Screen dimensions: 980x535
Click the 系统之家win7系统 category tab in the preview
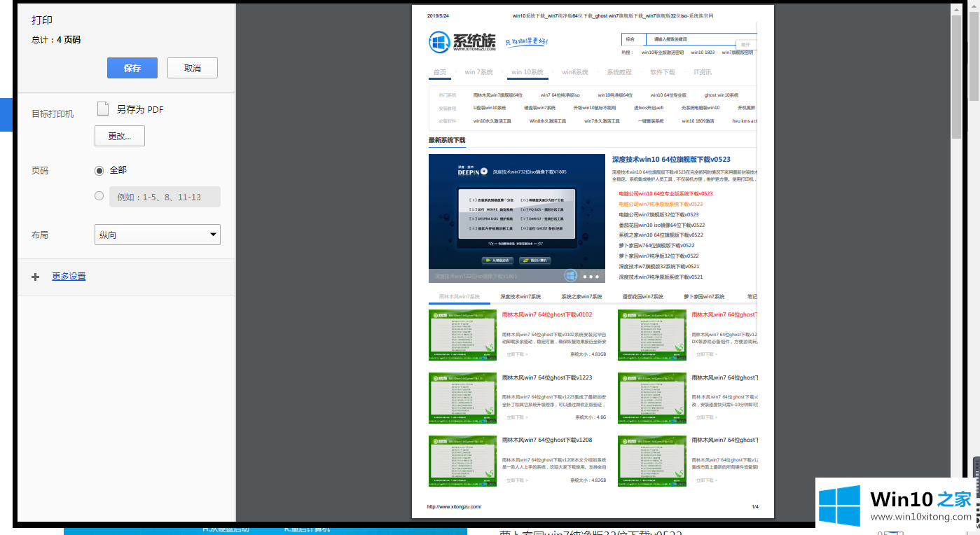click(581, 297)
